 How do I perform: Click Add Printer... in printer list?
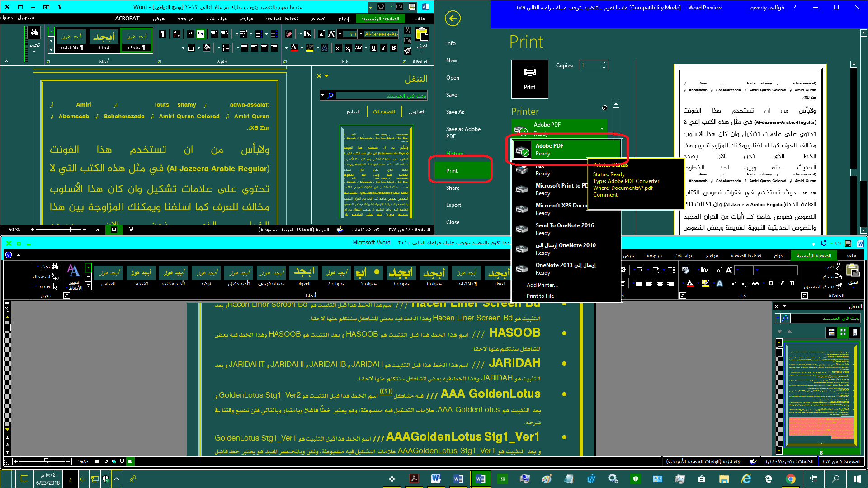coord(542,285)
